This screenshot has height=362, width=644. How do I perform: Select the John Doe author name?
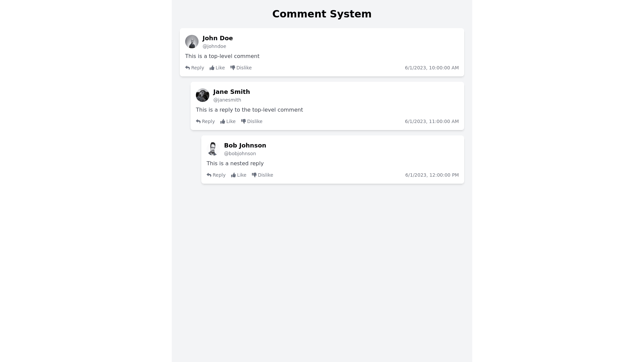[x=218, y=38]
